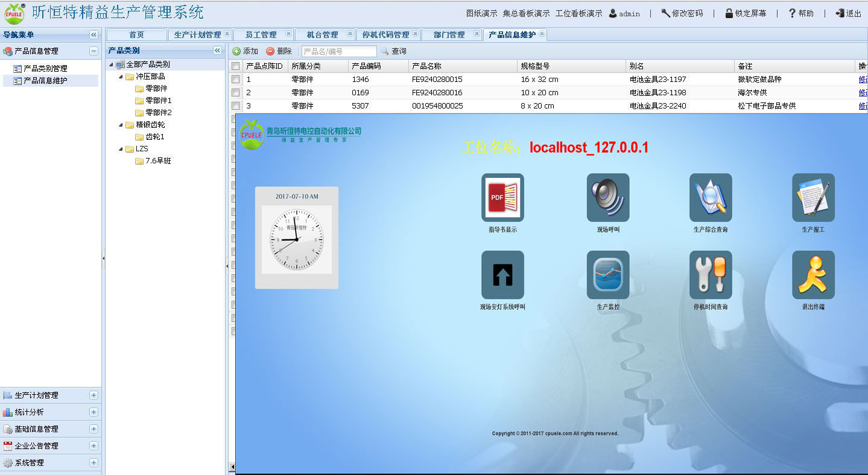Image resolution: width=868 pixels, height=475 pixels.
Task: Click the 修改 link in row 1
Action: [863, 80]
